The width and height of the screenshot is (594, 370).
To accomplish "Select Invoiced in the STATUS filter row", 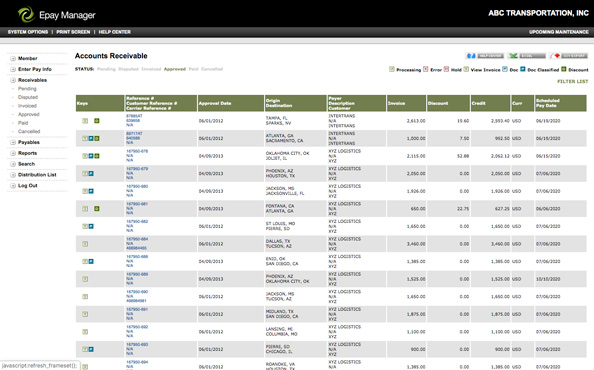I will pyautogui.click(x=151, y=69).
